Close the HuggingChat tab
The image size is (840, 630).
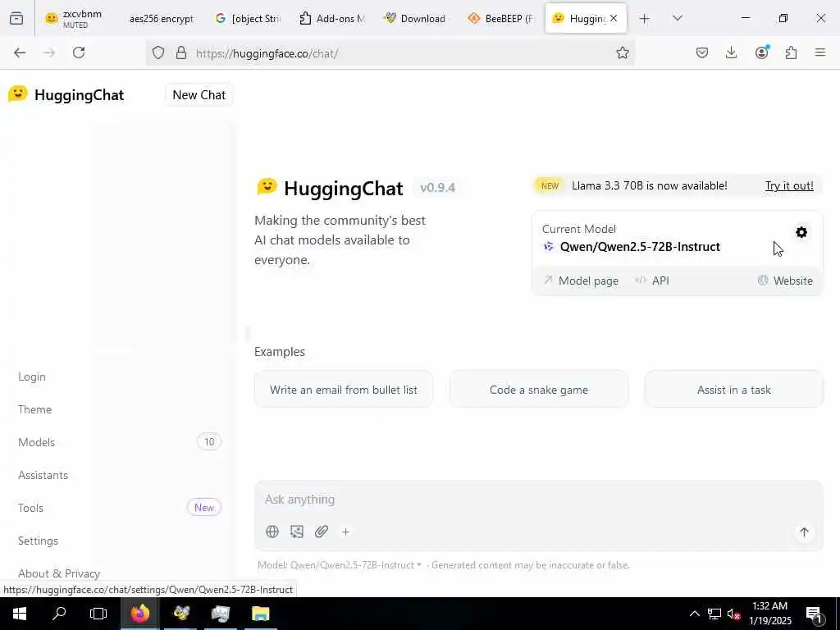coord(614,18)
